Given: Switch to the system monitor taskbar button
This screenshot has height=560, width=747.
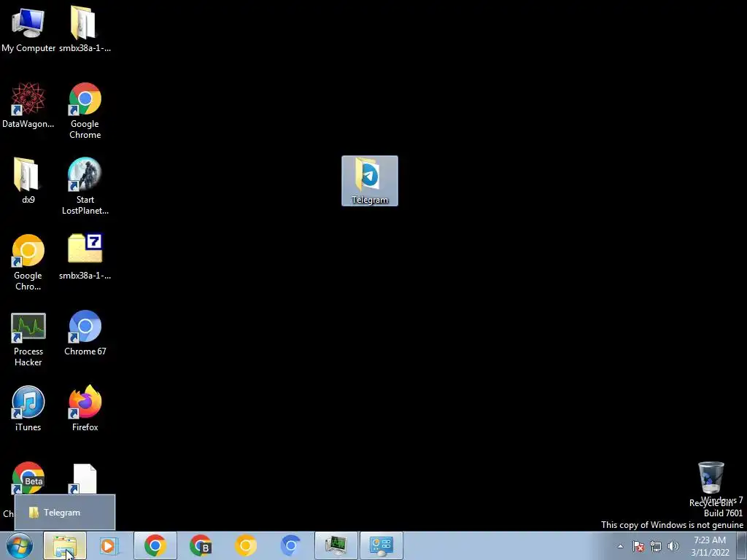Looking at the screenshot, I should click(x=336, y=545).
